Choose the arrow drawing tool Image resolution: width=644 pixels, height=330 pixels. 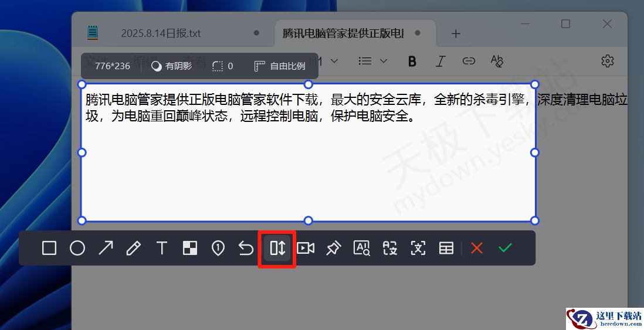[106, 248]
